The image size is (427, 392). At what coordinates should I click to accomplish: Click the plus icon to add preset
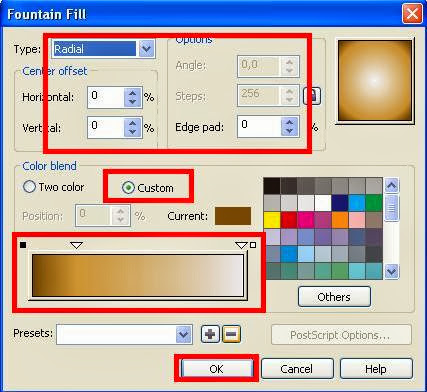pos(210,334)
